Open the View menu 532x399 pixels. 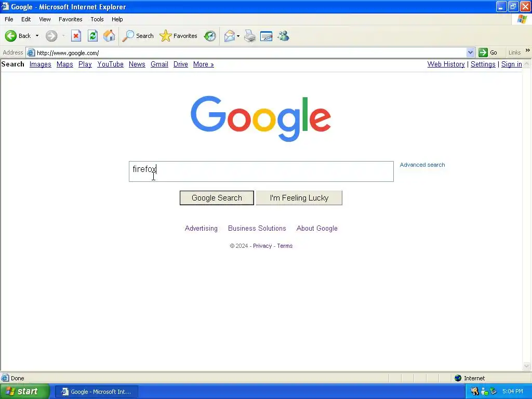coord(45,19)
